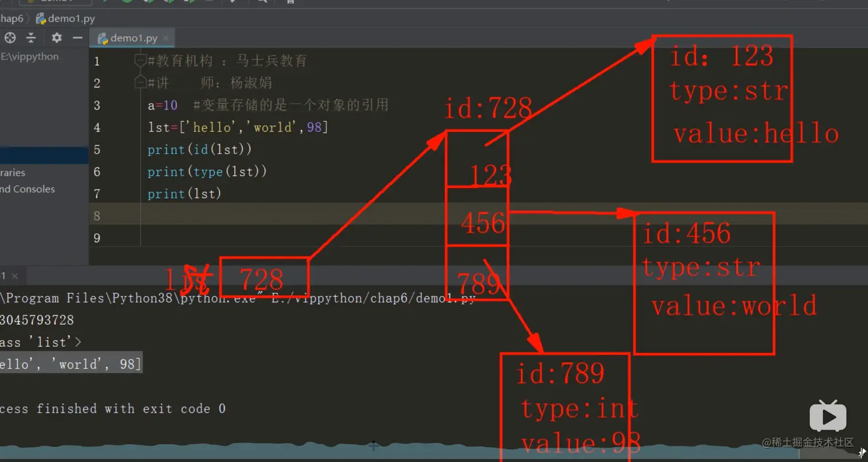Click the code 'print(lst)' on line 7
Image resolution: width=868 pixels, height=462 pixels.
click(184, 194)
